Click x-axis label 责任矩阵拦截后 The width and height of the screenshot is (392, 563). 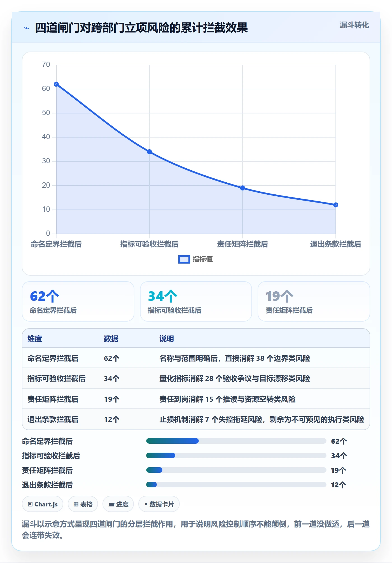(242, 244)
